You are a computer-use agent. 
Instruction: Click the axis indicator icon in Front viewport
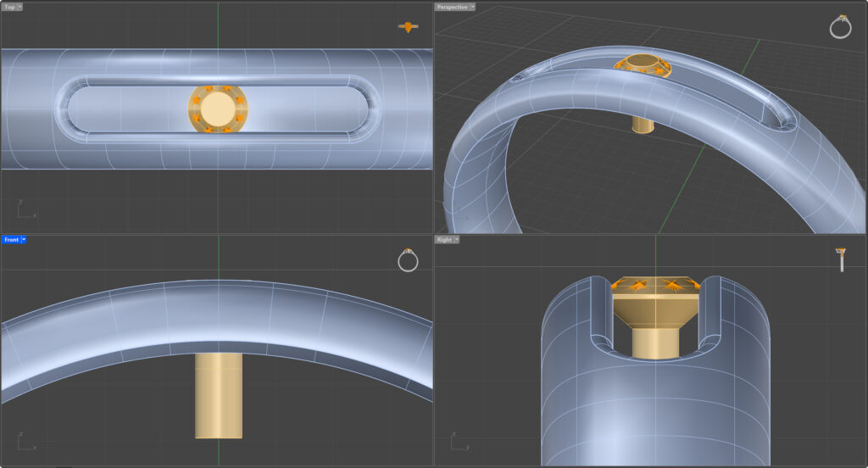click(25, 441)
